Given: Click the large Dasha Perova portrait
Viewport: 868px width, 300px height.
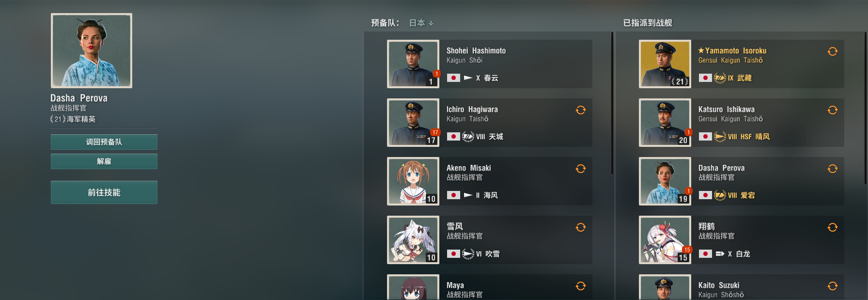Looking at the screenshot, I should pyautogui.click(x=92, y=50).
